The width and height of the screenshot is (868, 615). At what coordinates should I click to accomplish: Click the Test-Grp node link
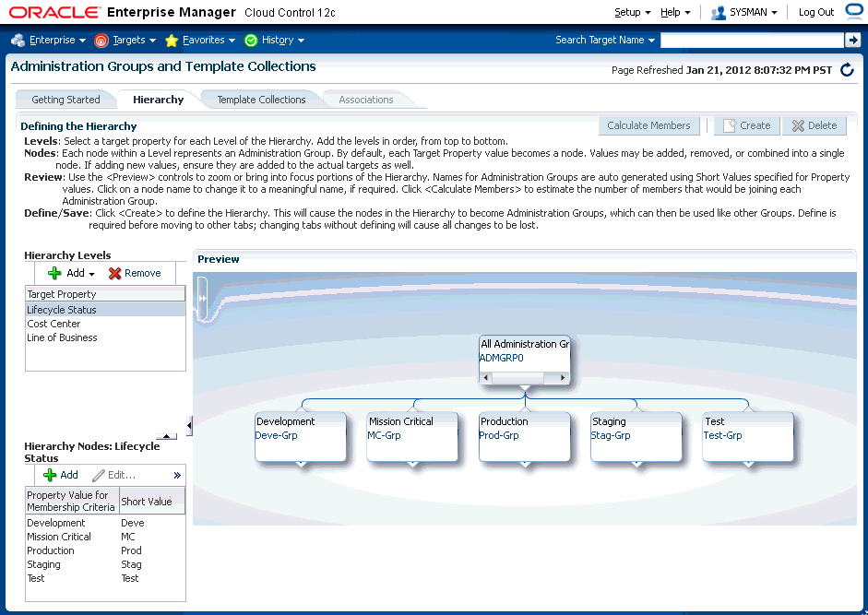722,435
